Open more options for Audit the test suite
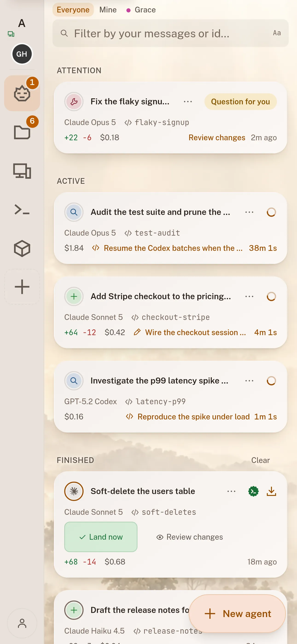 tap(249, 212)
